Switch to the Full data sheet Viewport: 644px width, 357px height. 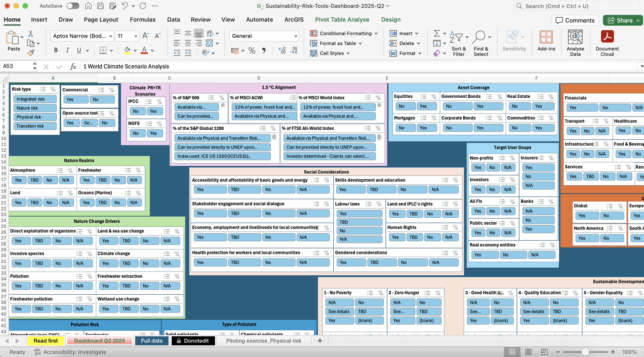(152, 341)
